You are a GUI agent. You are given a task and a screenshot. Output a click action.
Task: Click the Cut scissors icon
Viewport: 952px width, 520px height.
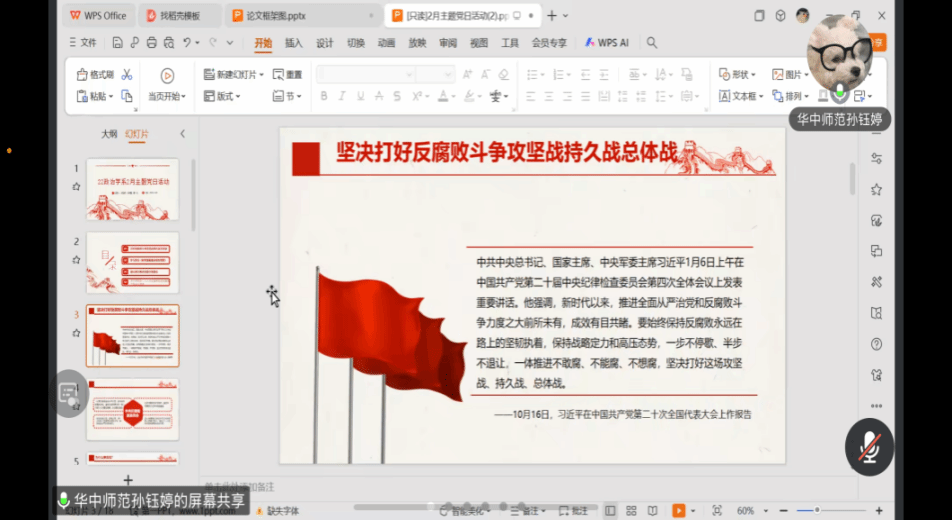pyautogui.click(x=127, y=75)
